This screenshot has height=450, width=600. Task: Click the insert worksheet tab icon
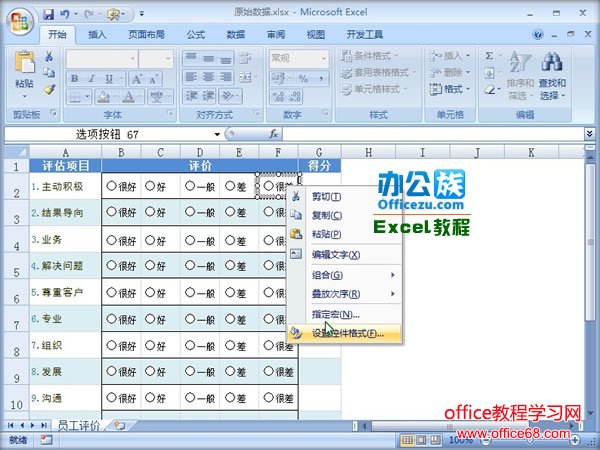coord(120,425)
